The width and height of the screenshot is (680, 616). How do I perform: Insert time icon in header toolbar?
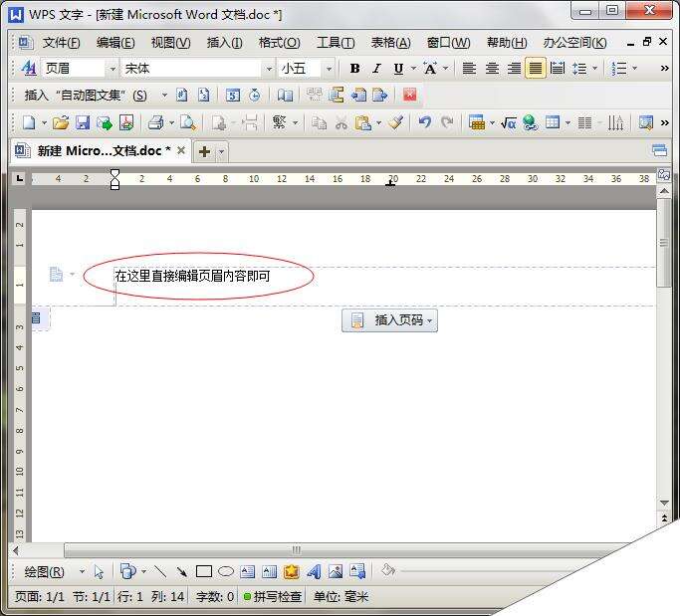click(255, 95)
